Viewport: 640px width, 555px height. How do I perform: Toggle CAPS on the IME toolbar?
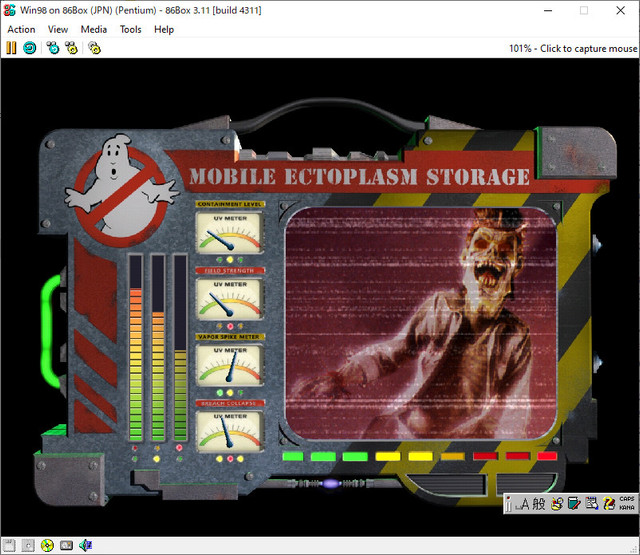click(627, 499)
